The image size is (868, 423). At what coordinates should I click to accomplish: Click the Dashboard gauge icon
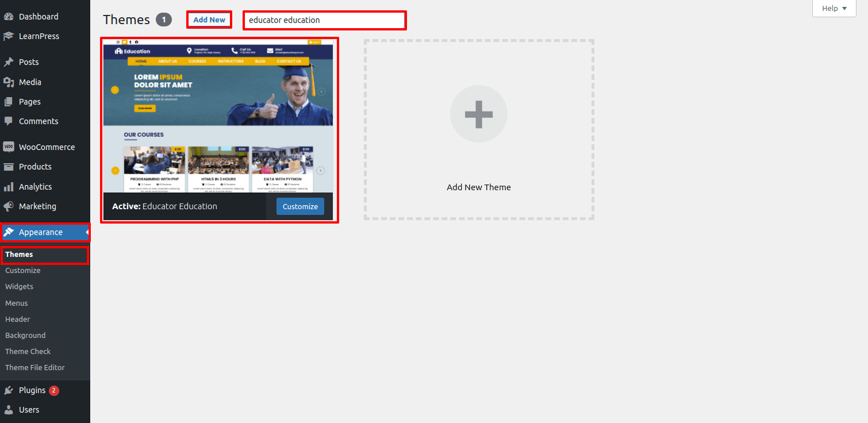(x=9, y=17)
